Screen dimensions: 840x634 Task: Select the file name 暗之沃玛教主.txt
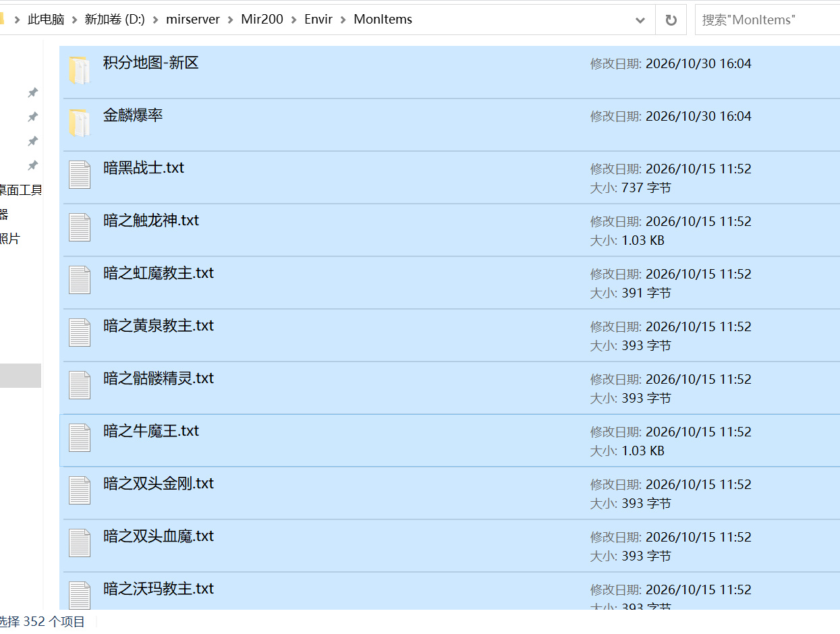pyautogui.click(x=159, y=589)
